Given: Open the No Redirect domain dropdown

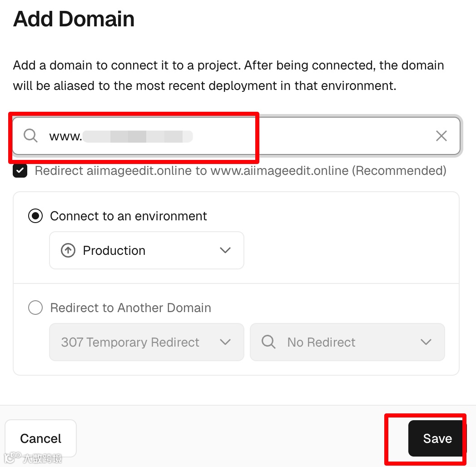Looking at the screenshot, I should click(347, 342).
